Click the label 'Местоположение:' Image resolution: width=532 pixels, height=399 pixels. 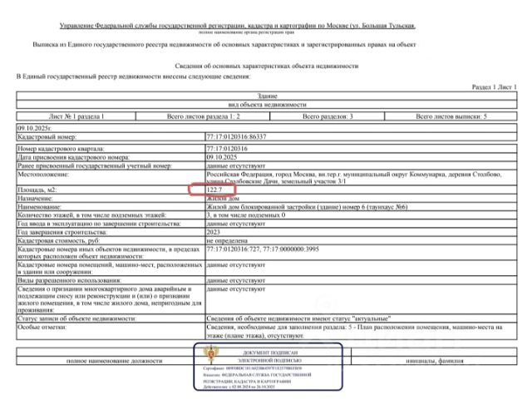pos(43,175)
